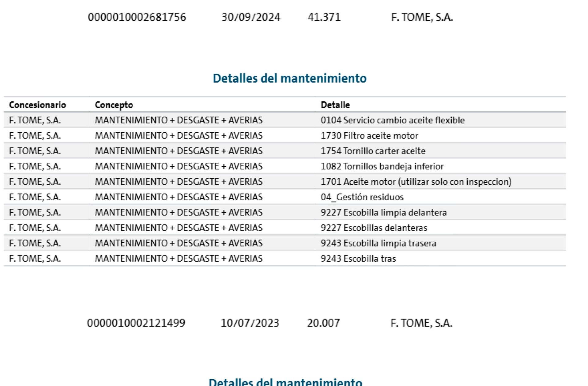Click 'F. TOME, S.A.' beside 41.371
Screen dimensions: 588x386
pyautogui.click(x=422, y=17)
